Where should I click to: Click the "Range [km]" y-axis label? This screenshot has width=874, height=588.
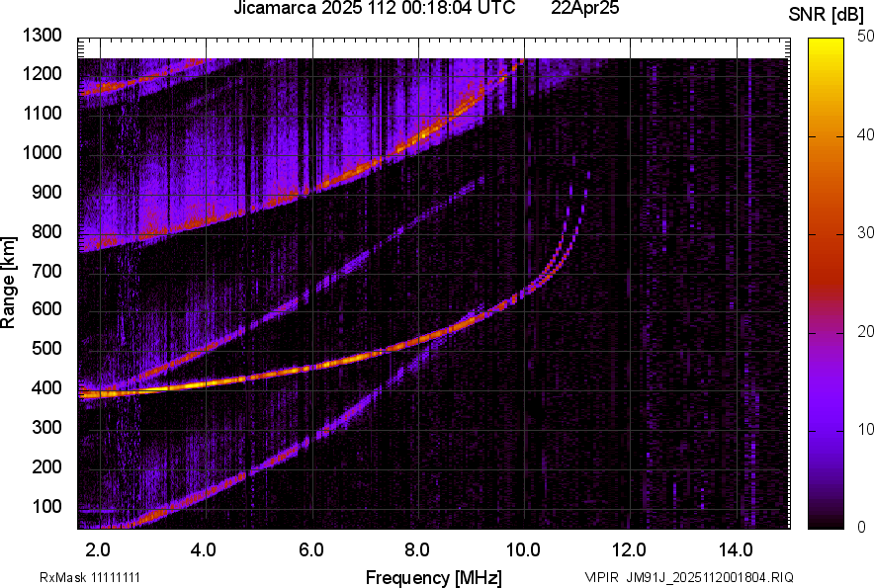[x=8, y=283]
